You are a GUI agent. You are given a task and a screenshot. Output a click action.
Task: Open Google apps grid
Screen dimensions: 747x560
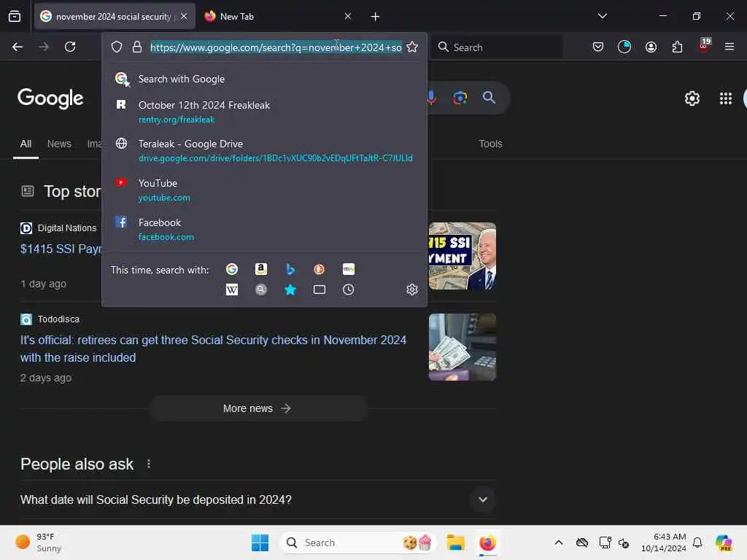726,98
